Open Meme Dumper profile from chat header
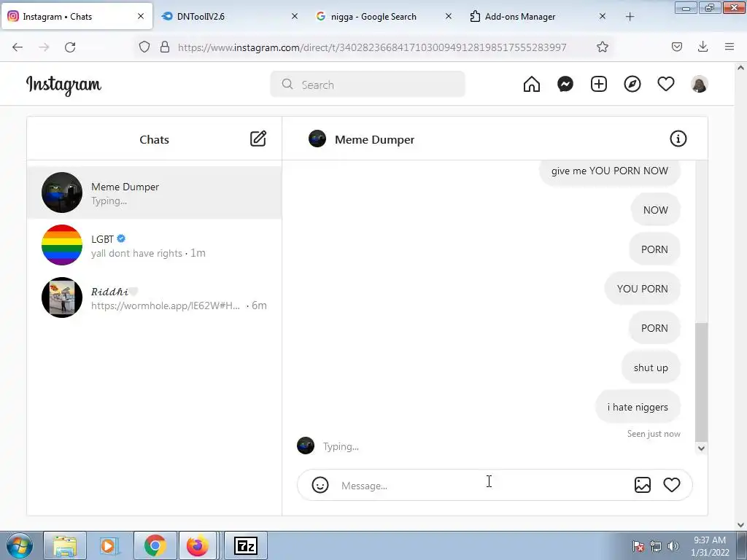This screenshot has height=560, width=747. pos(374,139)
